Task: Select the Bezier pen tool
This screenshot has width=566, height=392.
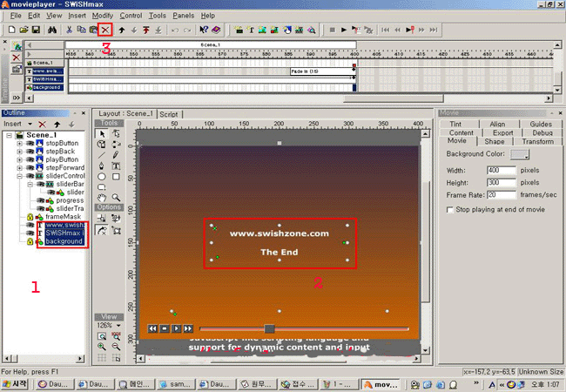Action: [102, 166]
